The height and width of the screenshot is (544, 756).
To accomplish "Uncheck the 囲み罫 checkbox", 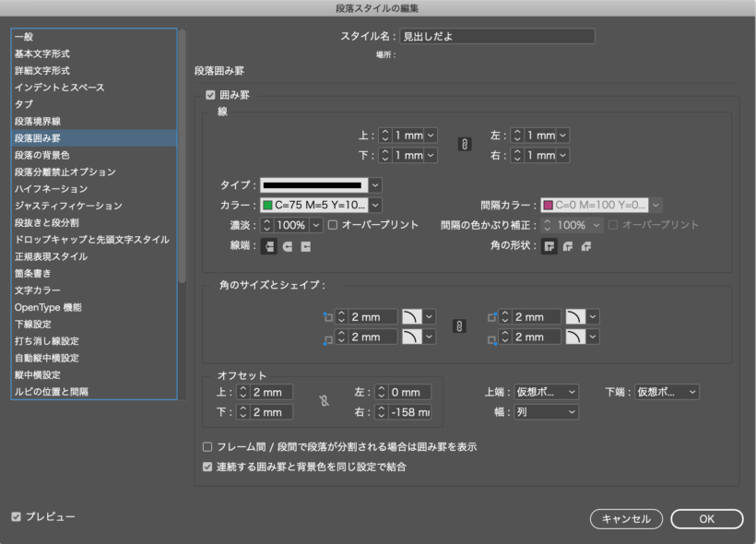I will (x=210, y=94).
